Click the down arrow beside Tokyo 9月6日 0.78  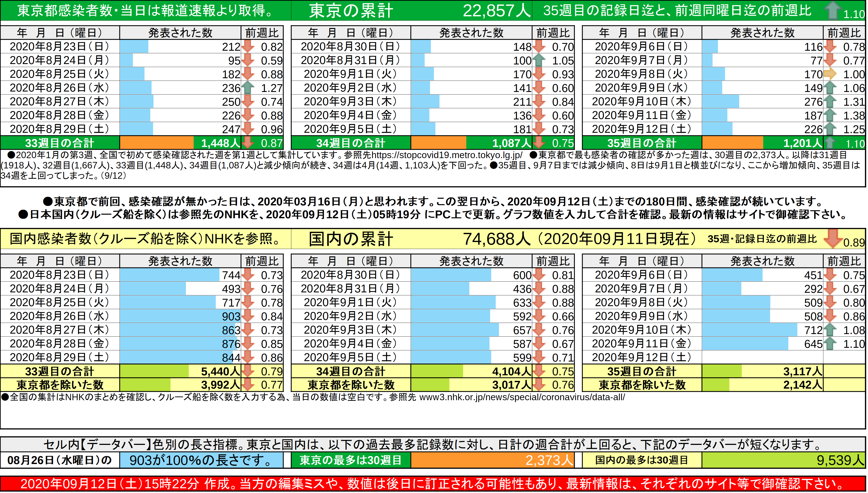830,47
